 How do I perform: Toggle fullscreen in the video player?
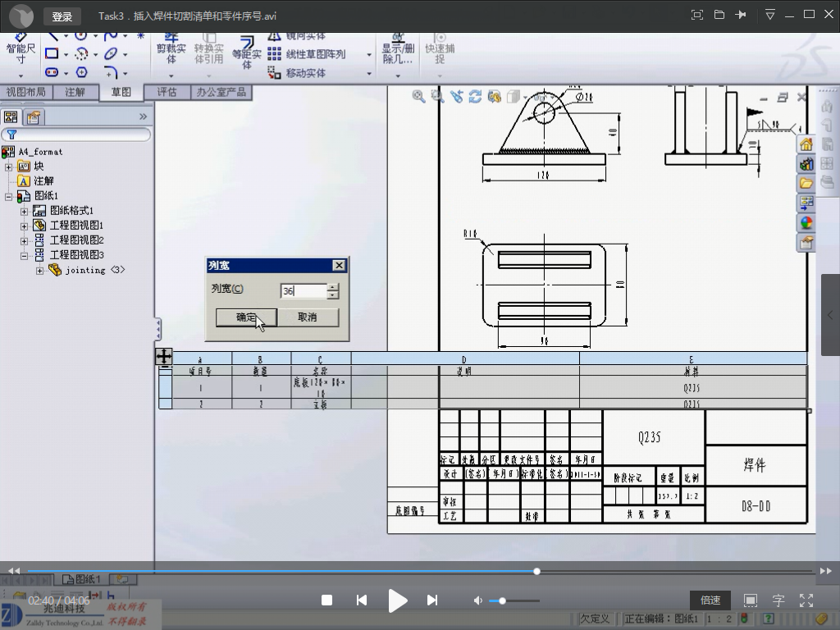click(806, 600)
